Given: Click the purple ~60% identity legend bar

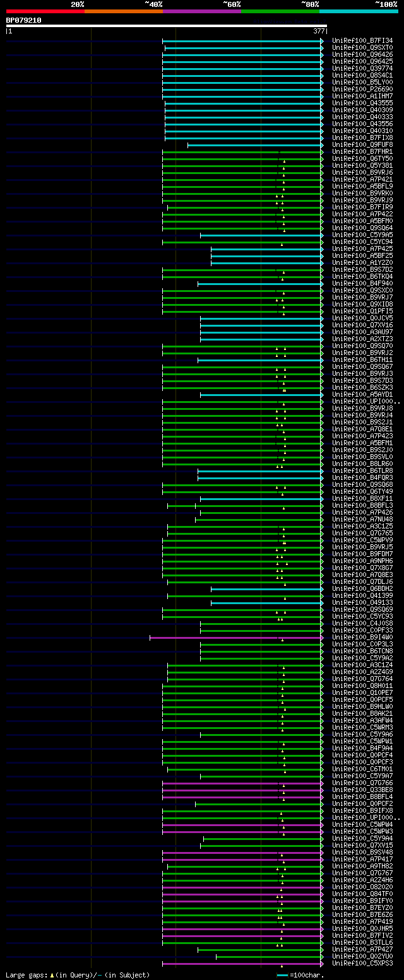Looking at the screenshot, I should point(202,11).
